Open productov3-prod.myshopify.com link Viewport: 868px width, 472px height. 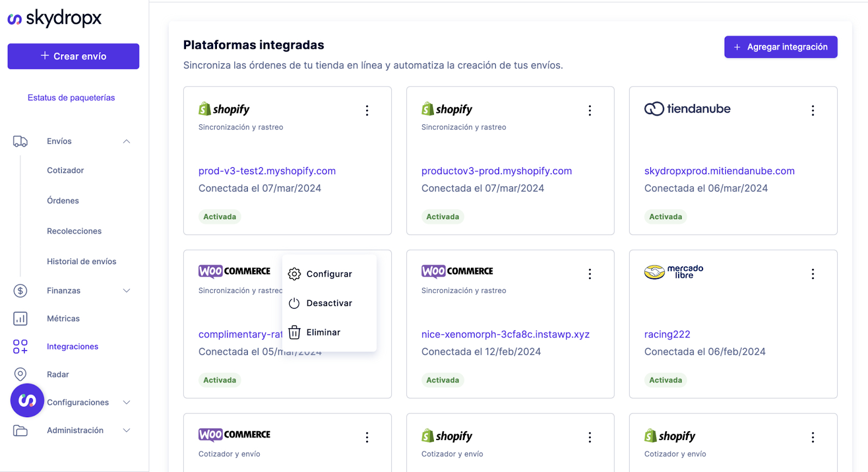click(x=496, y=171)
